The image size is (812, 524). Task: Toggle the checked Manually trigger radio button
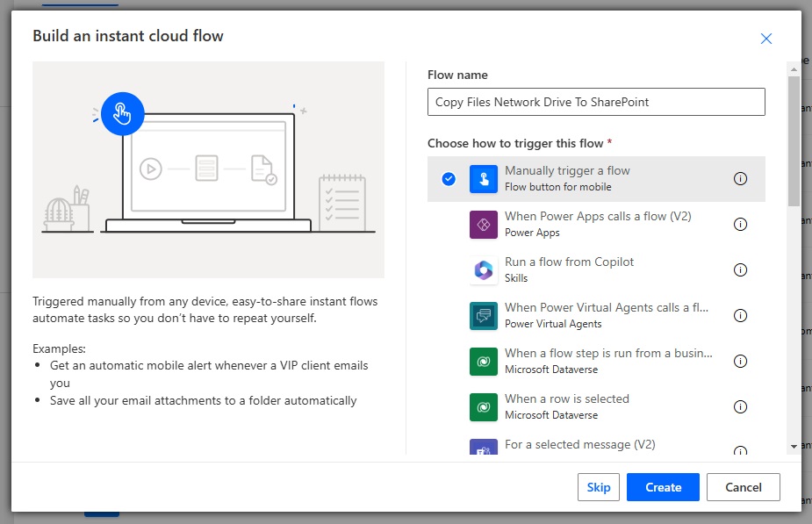point(449,179)
